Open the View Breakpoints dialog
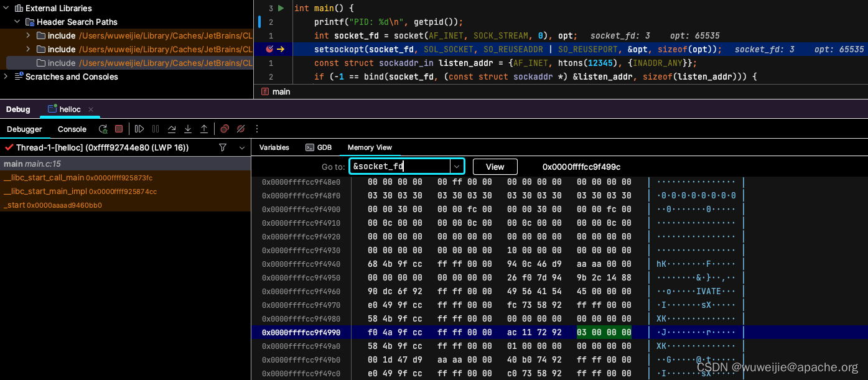The width and height of the screenshot is (868, 380). pyautogui.click(x=225, y=129)
